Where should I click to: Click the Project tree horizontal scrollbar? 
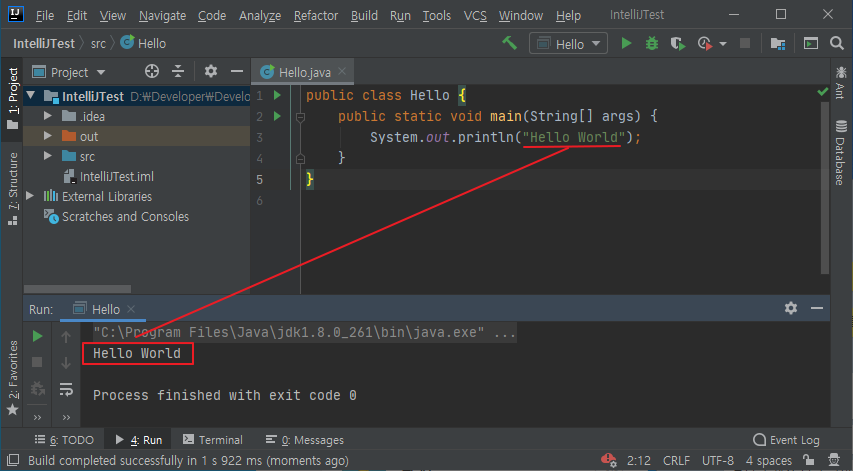(x=77, y=289)
